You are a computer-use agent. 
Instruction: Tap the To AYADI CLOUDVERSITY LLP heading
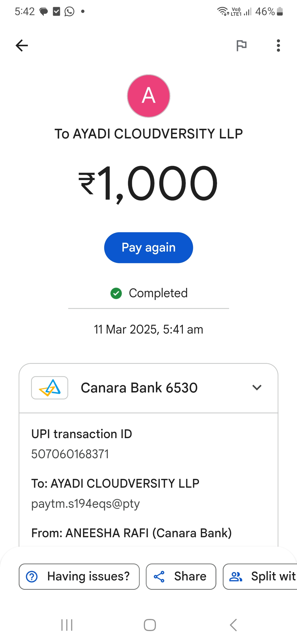coord(148,134)
